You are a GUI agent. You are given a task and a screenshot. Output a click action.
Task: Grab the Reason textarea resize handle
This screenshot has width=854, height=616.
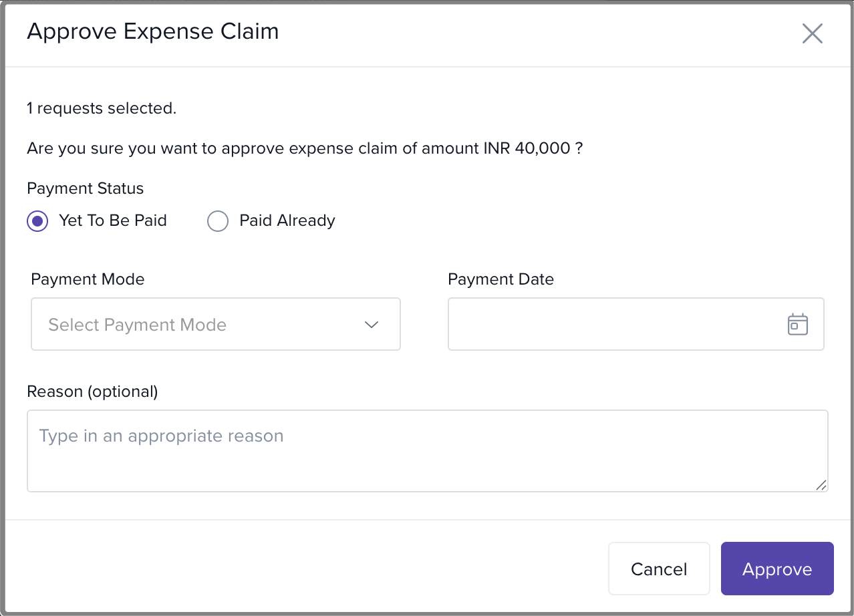821,485
